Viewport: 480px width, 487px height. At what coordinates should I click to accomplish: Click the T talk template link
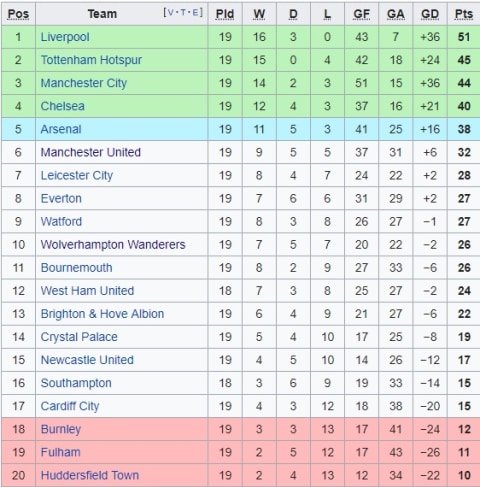point(183,13)
